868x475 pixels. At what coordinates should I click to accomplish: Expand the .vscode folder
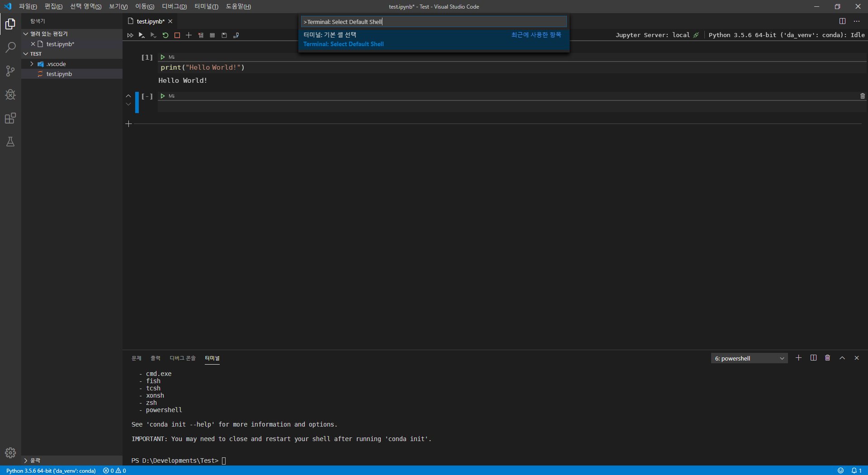(x=32, y=64)
